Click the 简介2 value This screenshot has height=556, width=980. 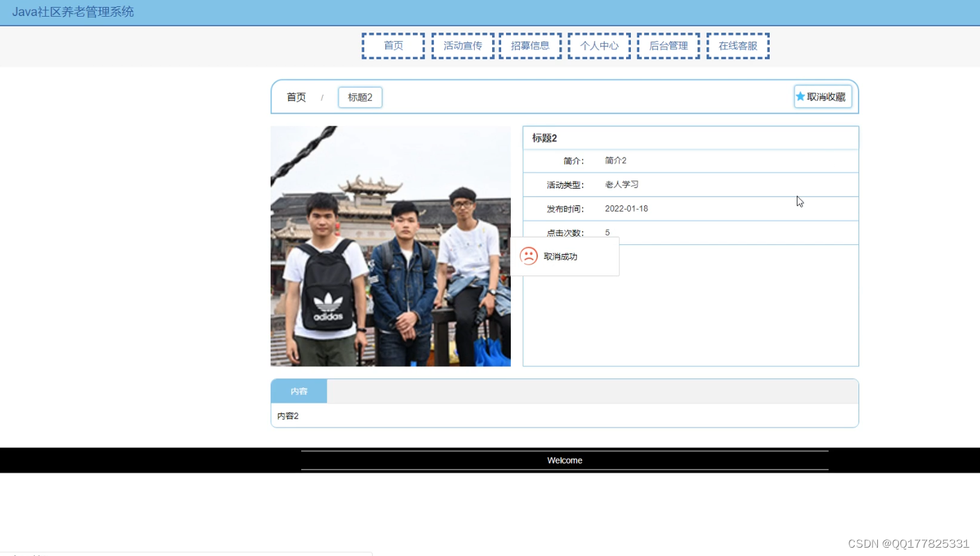616,160
